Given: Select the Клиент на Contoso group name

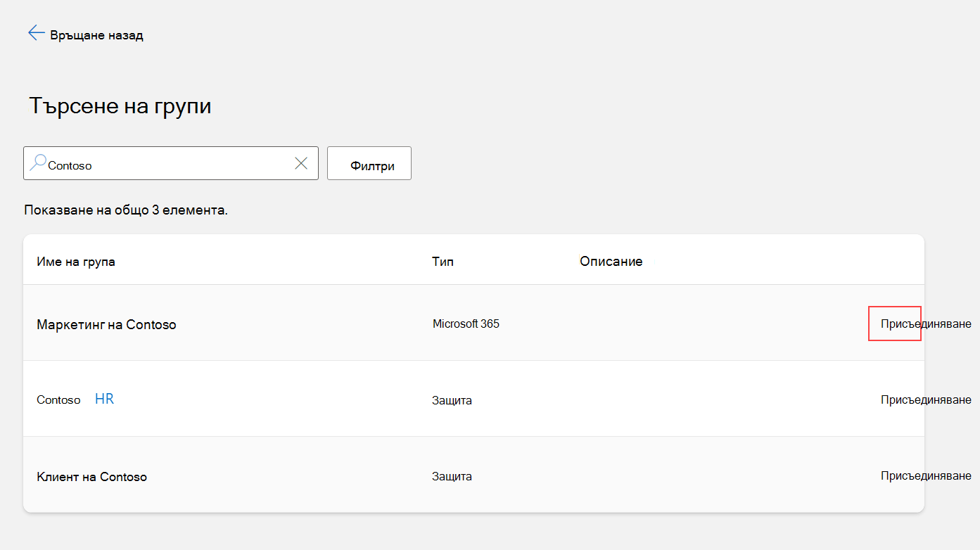Looking at the screenshot, I should 91,476.
